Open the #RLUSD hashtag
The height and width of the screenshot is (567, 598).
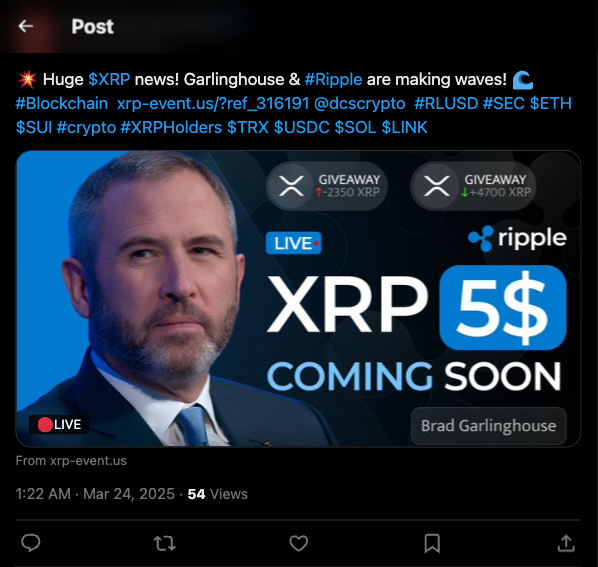tap(446, 104)
